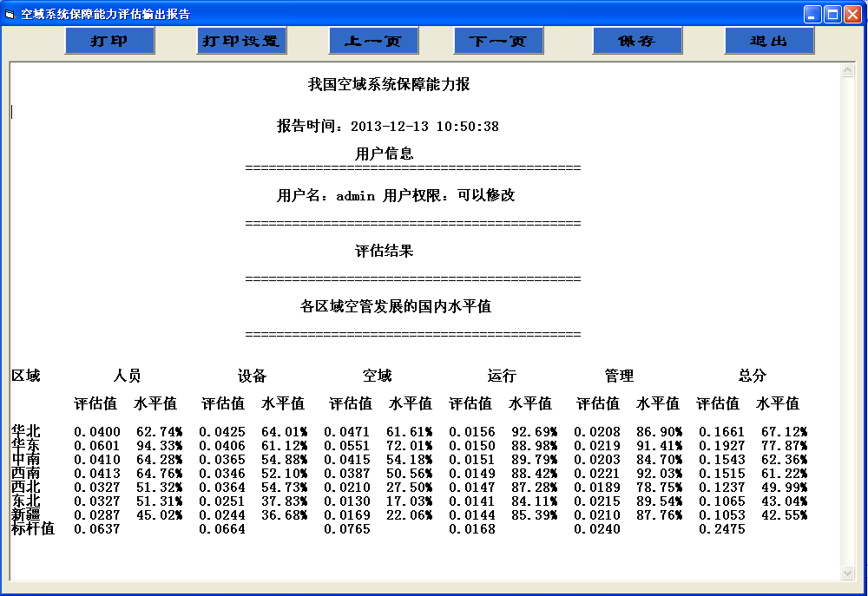Image resolution: width=868 pixels, height=596 pixels.
Task: Open 打印设置 print settings
Action: coord(241,41)
